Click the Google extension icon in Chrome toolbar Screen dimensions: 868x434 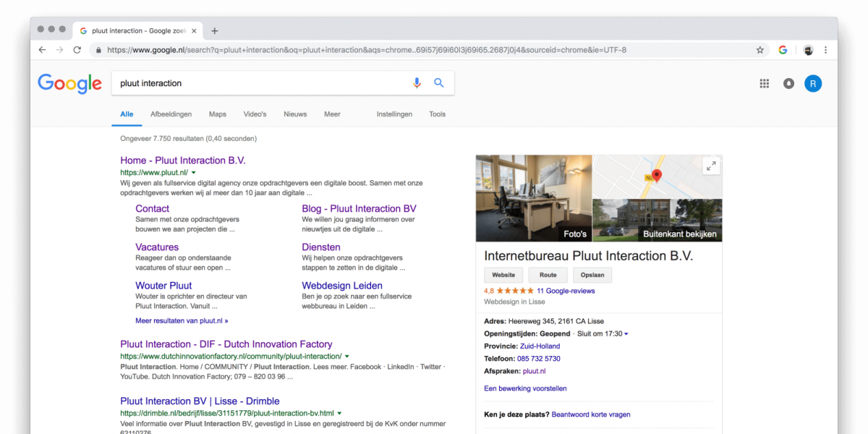click(783, 50)
